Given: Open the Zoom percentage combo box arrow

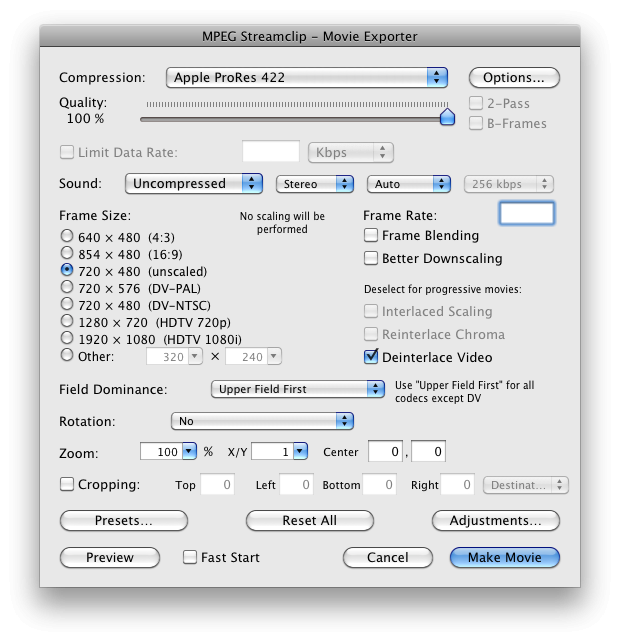Looking at the screenshot, I should 189,451.
